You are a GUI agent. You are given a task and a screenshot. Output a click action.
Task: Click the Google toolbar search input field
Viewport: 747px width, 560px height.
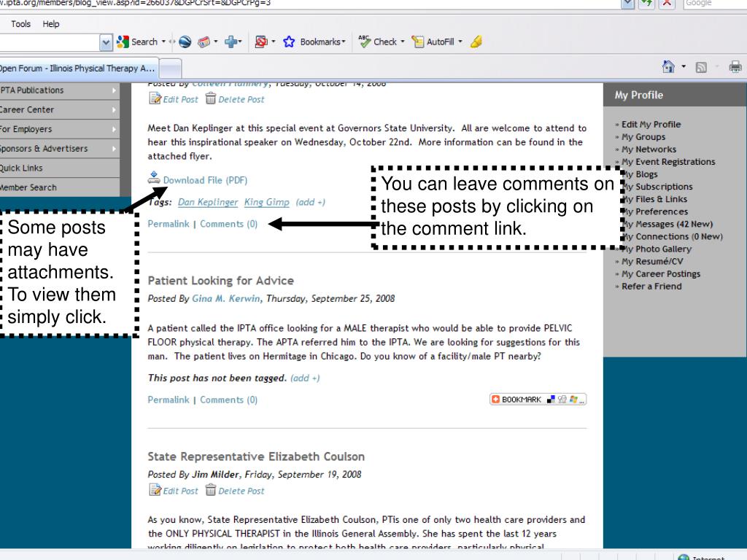(50, 42)
